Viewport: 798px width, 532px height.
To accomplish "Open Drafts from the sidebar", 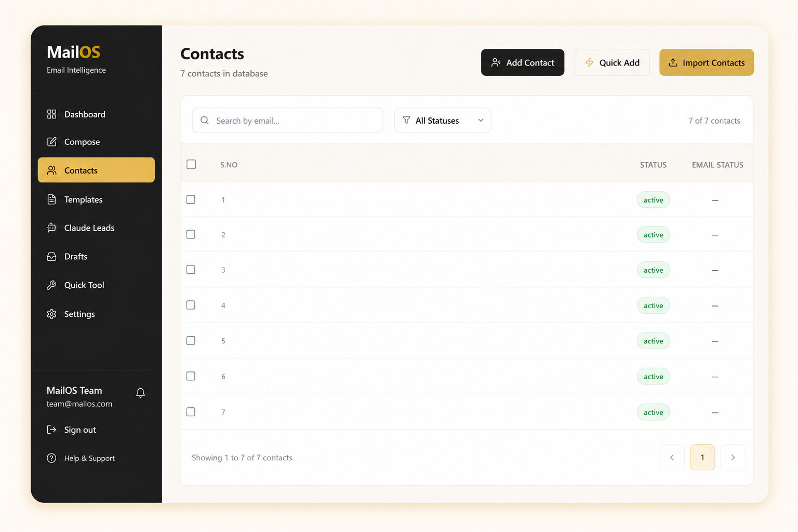I will (96, 257).
